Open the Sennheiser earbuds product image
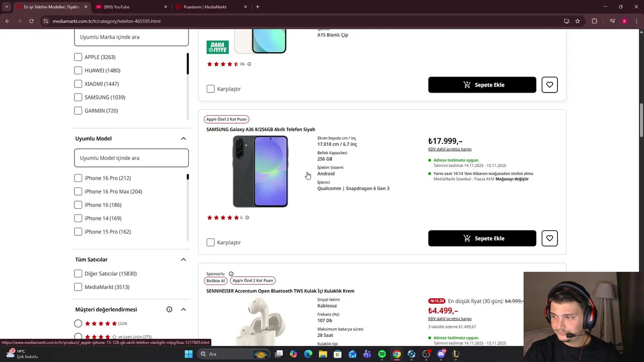Viewport: 644px width, 362px height. [260, 322]
